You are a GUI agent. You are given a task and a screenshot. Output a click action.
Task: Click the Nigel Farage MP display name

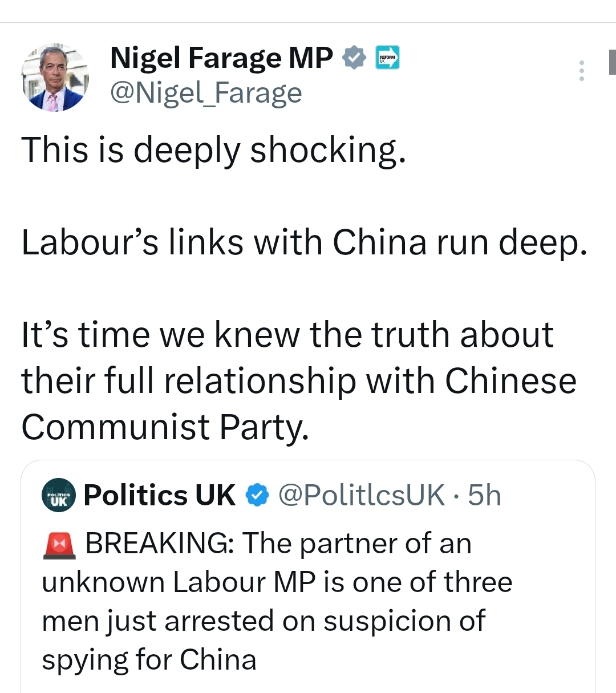click(x=221, y=58)
